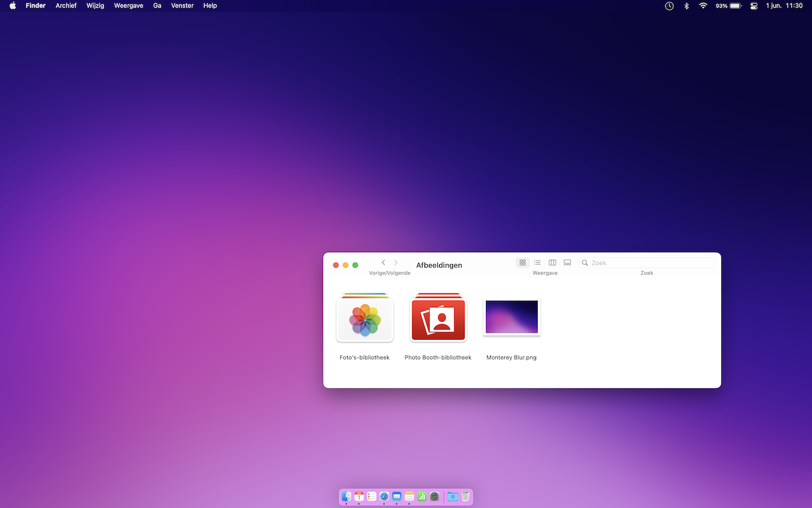Open the Venster menu
Screen dimensions: 812x508
(x=182, y=6)
